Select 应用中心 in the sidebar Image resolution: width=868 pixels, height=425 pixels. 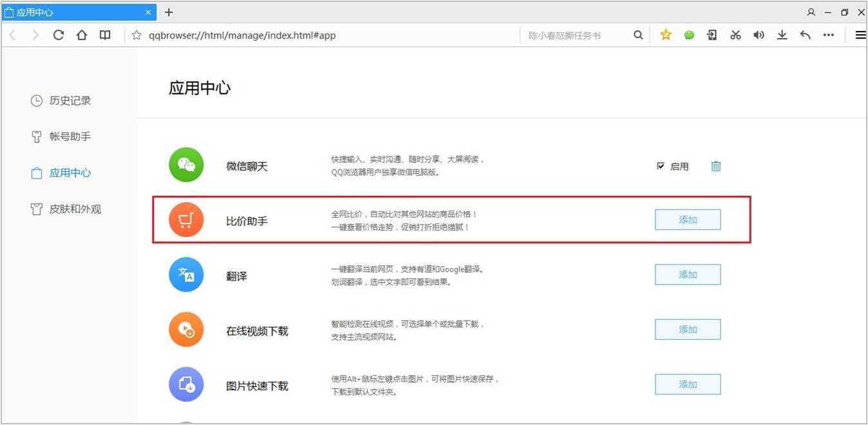tap(61, 173)
